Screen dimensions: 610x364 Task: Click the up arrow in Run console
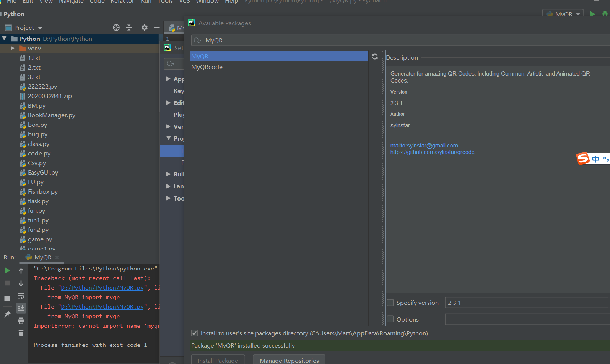click(21, 270)
